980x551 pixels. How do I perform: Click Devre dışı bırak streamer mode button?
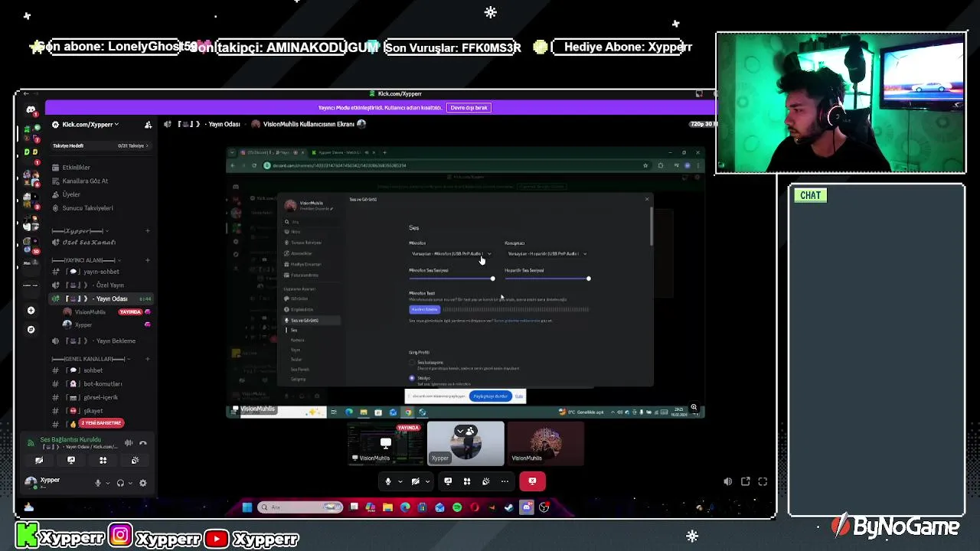(x=469, y=108)
